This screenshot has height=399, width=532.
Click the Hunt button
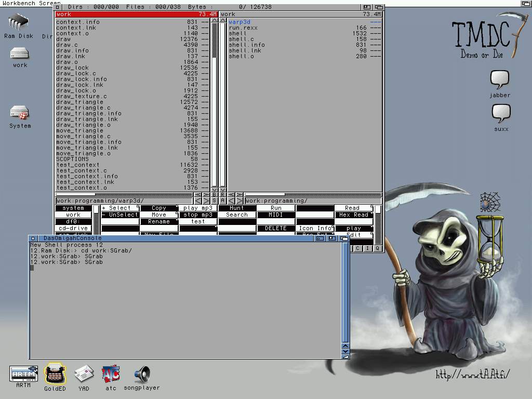click(237, 208)
